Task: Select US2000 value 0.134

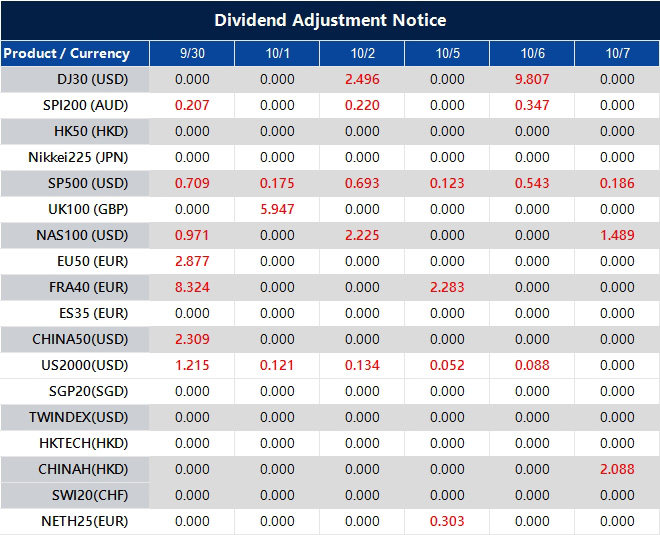Action: [x=362, y=365]
